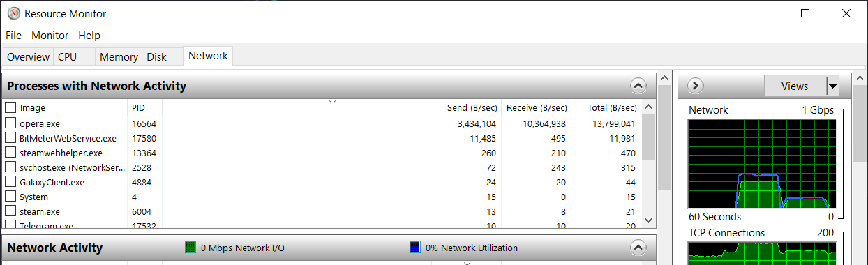Click the Views button

click(795, 86)
